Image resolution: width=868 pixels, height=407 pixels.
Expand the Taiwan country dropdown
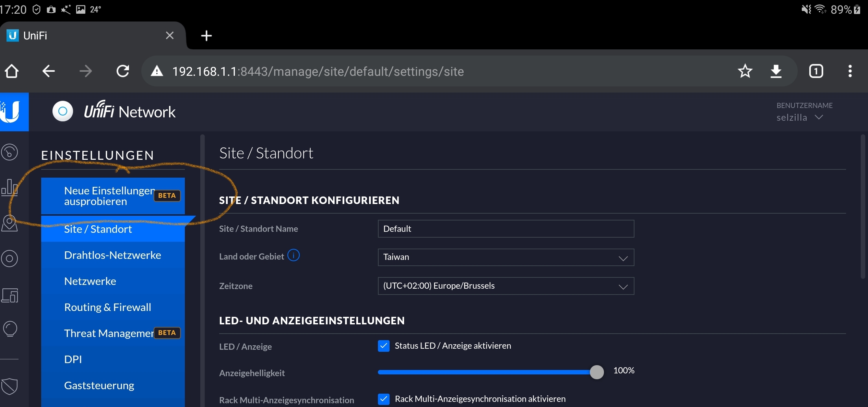tap(506, 257)
